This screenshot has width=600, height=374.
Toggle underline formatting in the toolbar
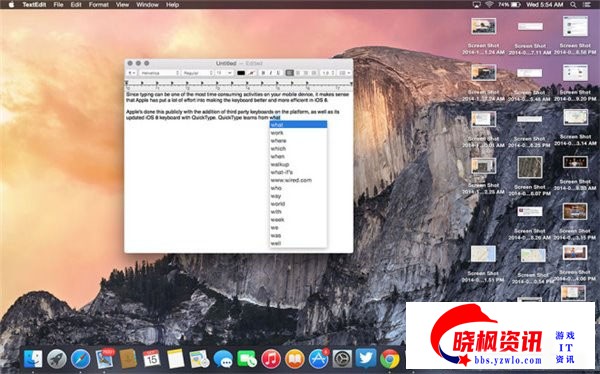coord(279,73)
